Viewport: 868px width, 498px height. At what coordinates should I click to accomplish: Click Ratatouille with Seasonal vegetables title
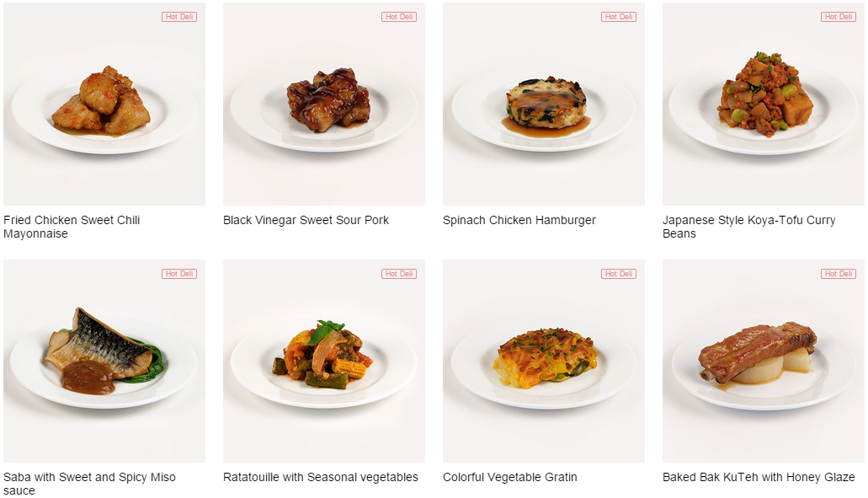(x=321, y=477)
